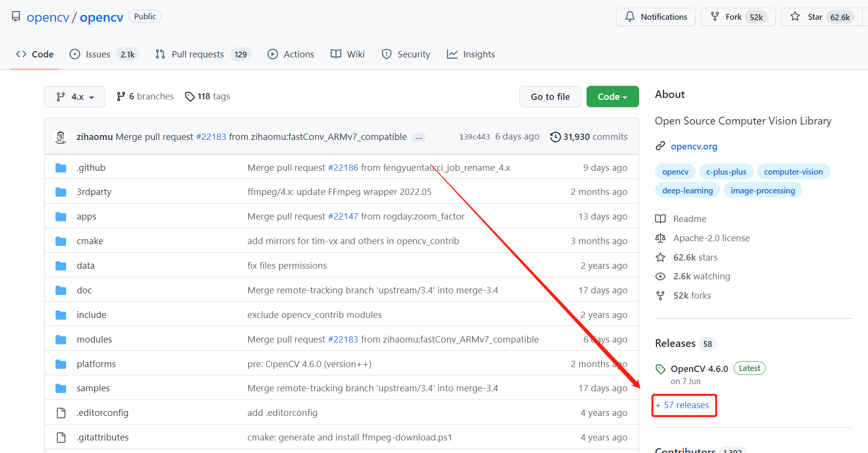Click the zihaomu avatar thumbnail
This screenshot has height=453, width=868.
pos(61,137)
